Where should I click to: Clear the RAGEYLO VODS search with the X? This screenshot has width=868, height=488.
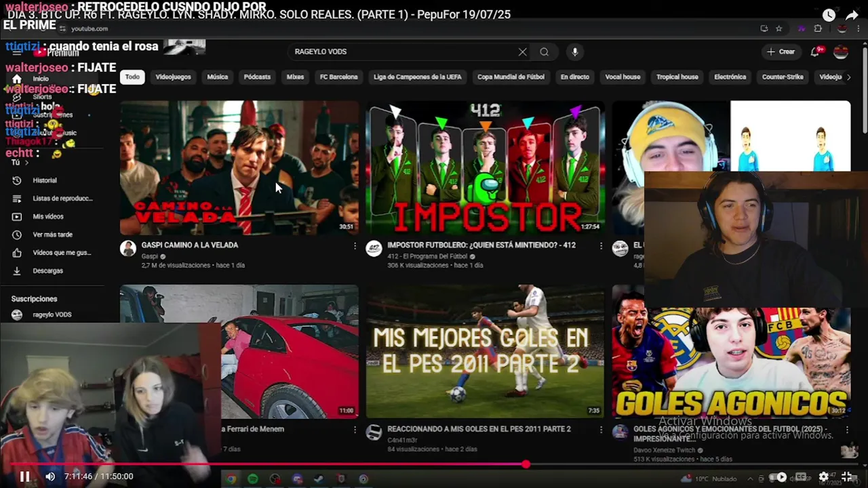(x=522, y=52)
